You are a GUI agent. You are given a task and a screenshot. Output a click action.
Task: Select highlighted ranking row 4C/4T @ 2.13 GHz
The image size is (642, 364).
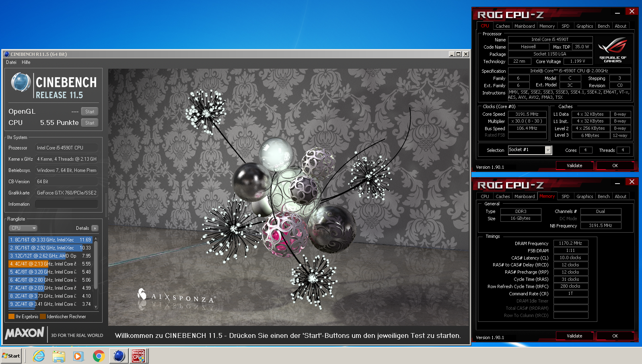[x=51, y=264]
